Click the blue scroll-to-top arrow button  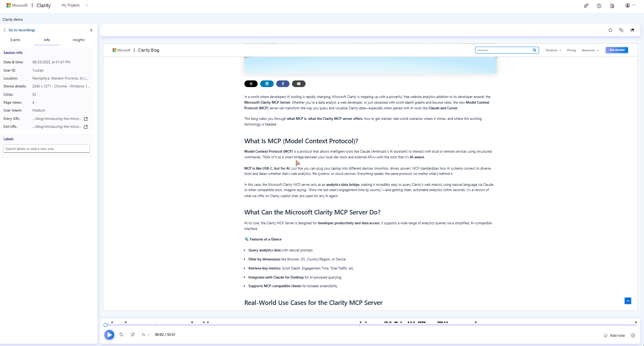click(x=628, y=301)
